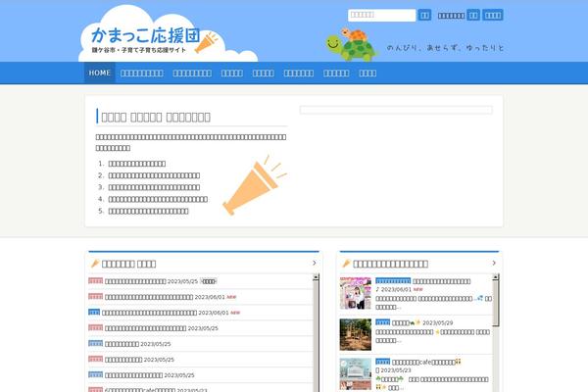Expand the news list panel header chevron
The width and height of the screenshot is (588, 392).
pyautogui.click(x=315, y=263)
